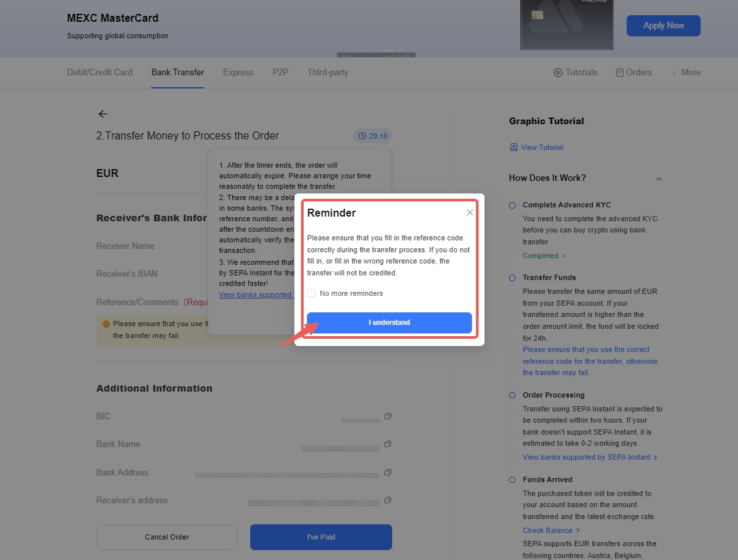The height and width of the screenshot is (560, 738).
Task: Click the Reference/Comments label
Action: pos(137,302)
